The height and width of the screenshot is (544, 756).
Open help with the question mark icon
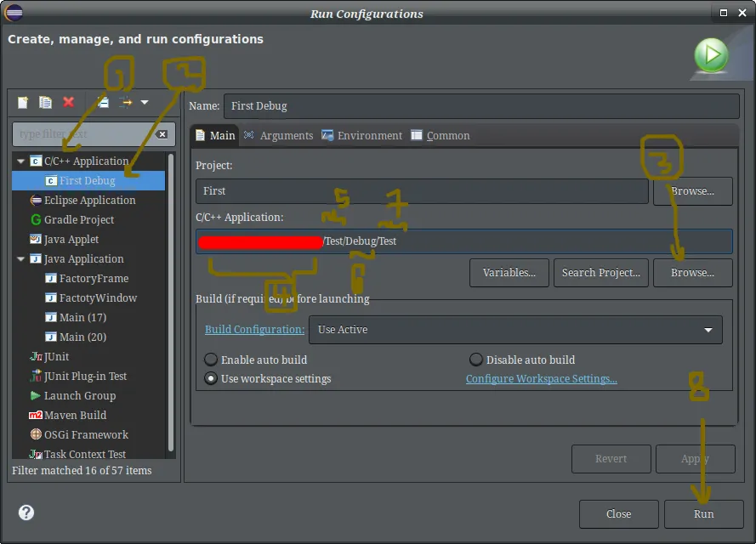click(x=26, y=513)
